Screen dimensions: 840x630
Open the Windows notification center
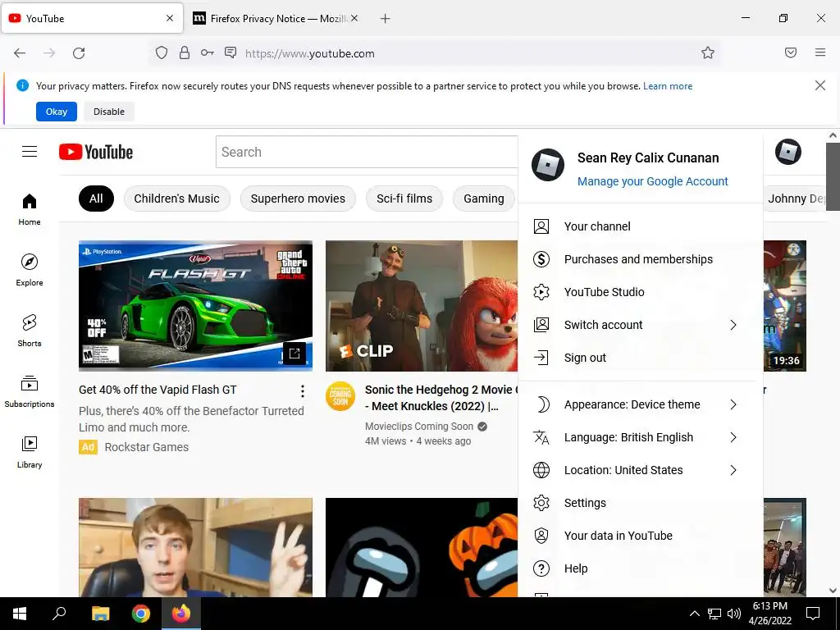coord(813,614)
